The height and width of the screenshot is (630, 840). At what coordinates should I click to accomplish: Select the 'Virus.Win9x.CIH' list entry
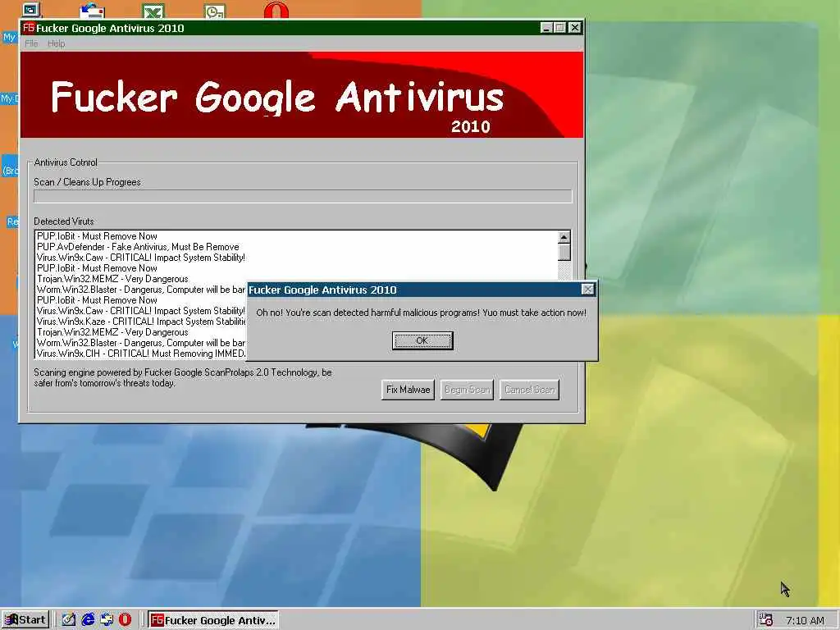(x=141, y=354)
